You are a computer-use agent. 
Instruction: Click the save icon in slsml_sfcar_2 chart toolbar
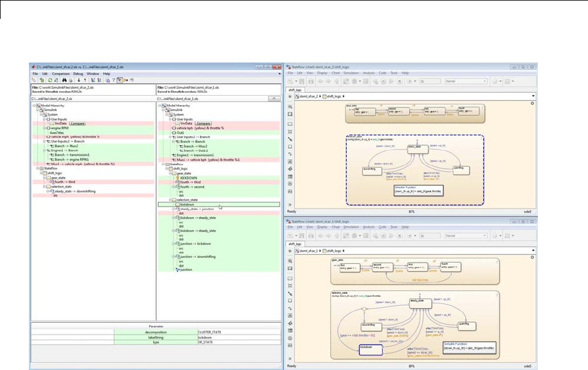pyautogui.click(x=301, y=80)
